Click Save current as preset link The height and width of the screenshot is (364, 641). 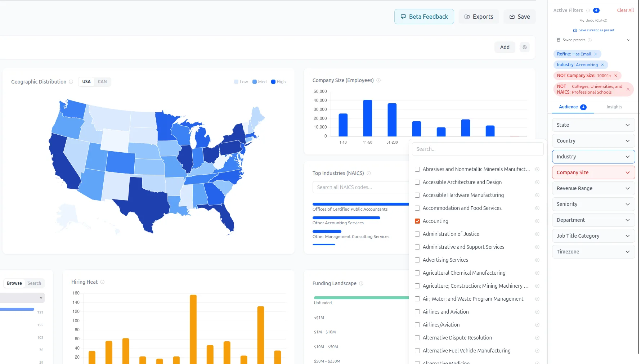point(593,30)
